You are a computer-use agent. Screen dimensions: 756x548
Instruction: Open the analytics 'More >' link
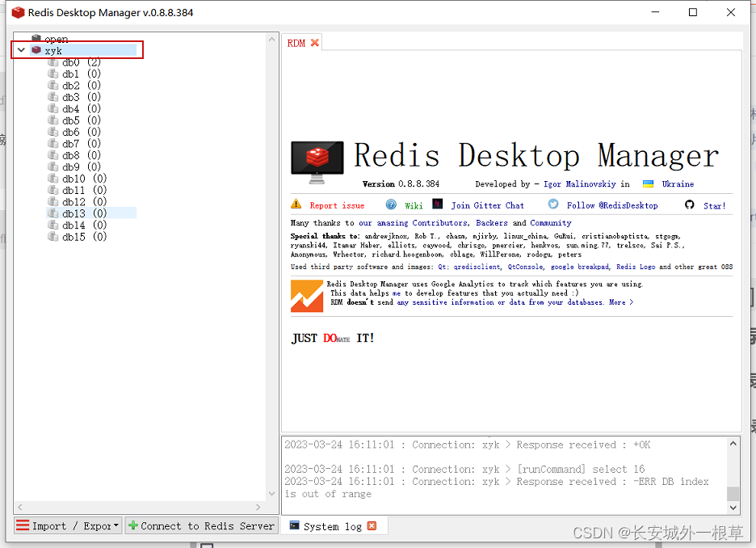click(x=621, y=302)
